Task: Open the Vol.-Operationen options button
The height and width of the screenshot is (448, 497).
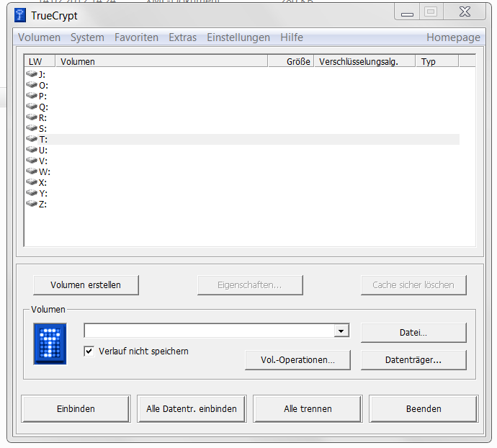Action: [297, 360]
